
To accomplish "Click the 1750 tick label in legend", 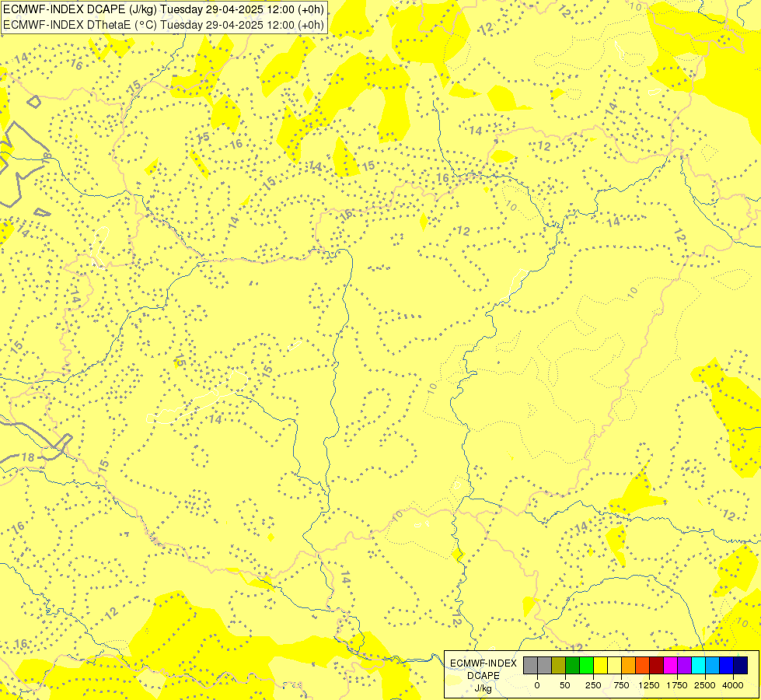I will (x=677, y=685).
